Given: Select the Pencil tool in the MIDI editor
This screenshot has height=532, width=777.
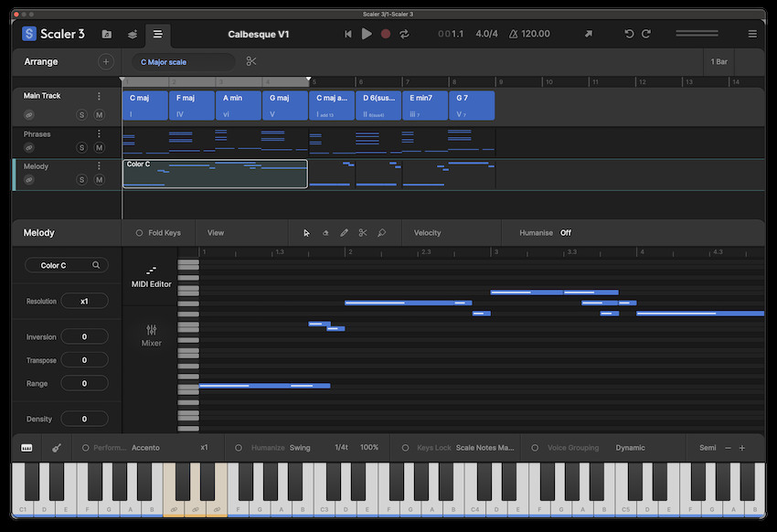Looking at the screenshot, I should [345, 232].
